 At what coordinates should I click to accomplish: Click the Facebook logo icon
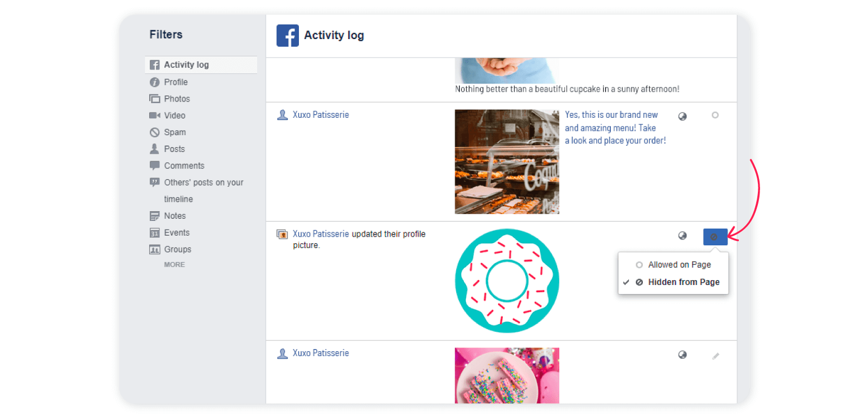[287, 36]
